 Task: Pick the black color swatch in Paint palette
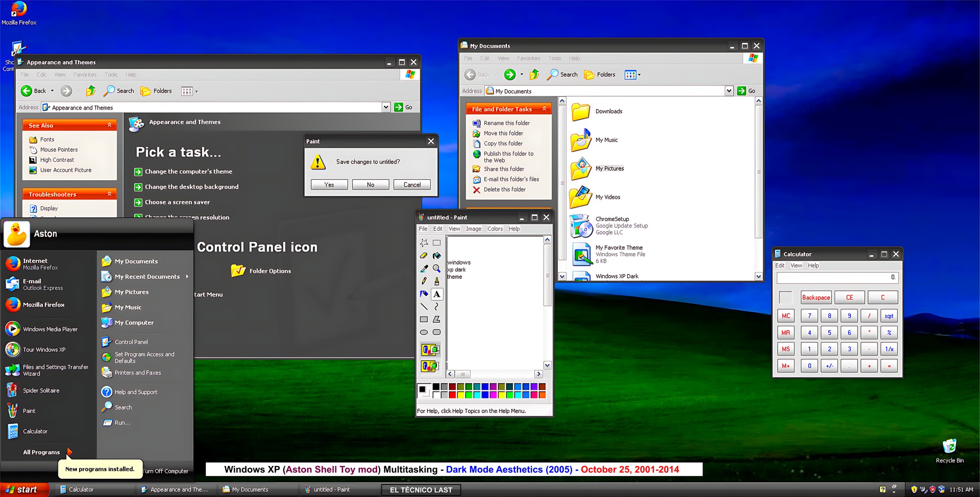[x=436, y=387]
